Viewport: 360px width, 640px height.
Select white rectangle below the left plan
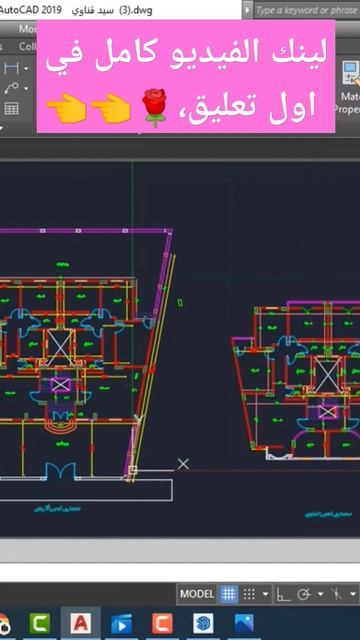86,489
